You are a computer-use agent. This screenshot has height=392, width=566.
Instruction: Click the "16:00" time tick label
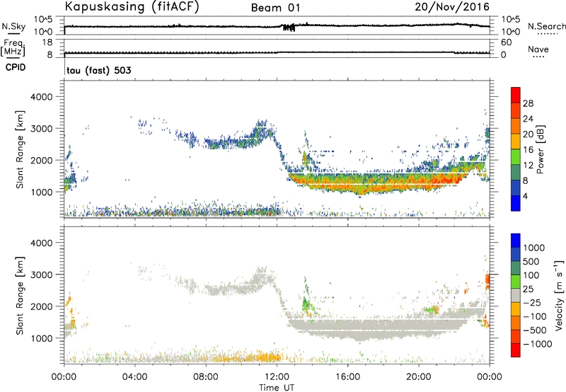pyautogui.click(x=347, y=377)
